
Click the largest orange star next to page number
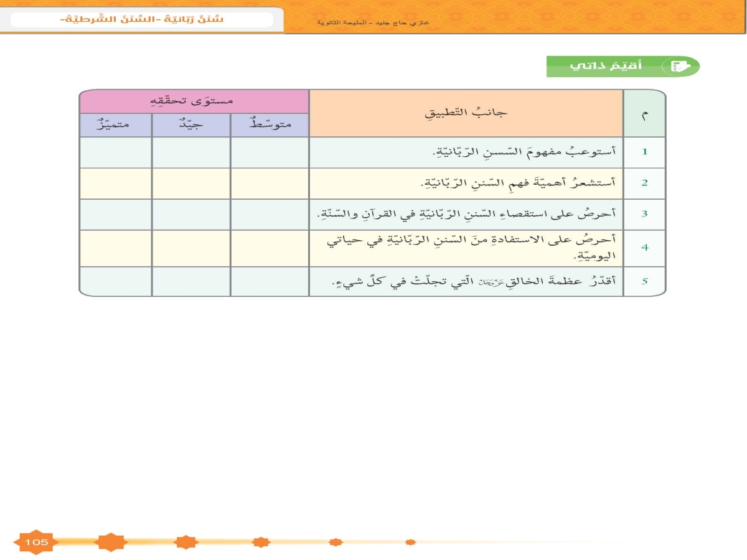[111, 542]
